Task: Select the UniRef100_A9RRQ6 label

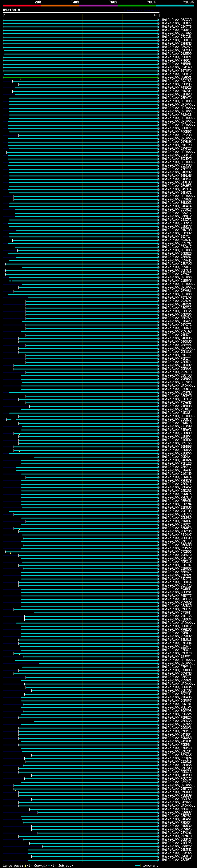Action: coord(177,84)
